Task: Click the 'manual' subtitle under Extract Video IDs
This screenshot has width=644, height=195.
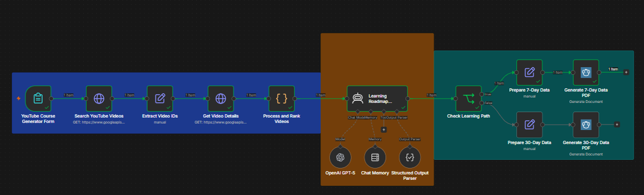Action: click(x=160, y=122)
